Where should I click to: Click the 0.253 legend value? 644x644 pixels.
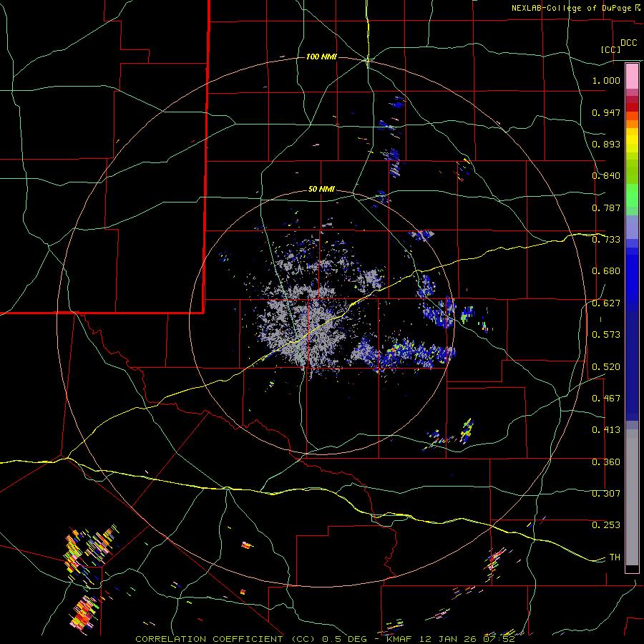(x=606, y=525)
